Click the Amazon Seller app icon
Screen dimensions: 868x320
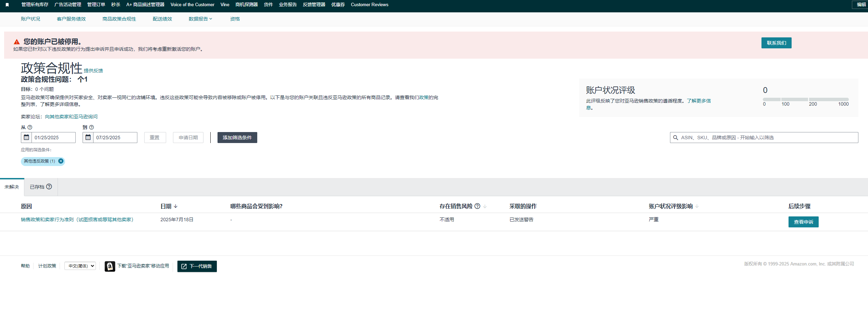(110, 266)
